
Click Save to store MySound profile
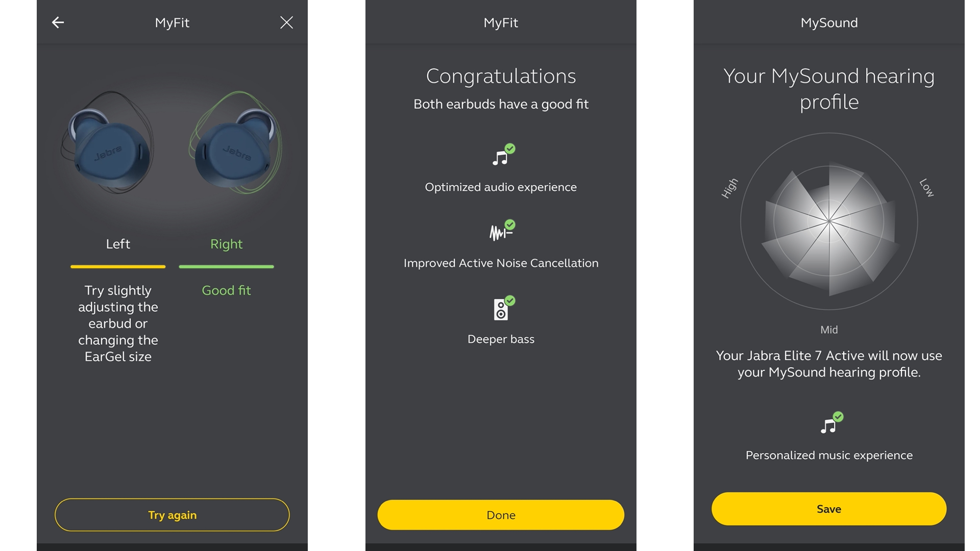click(829, 509)
